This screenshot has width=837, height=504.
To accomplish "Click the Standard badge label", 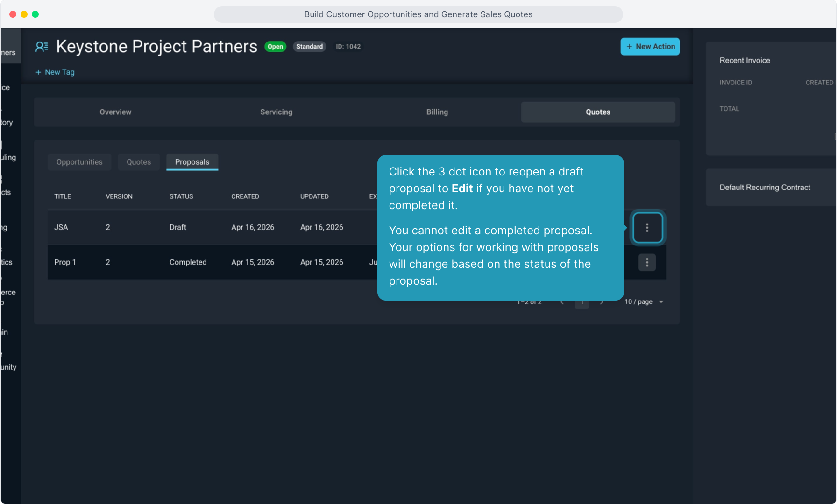I will click(309, 47).
